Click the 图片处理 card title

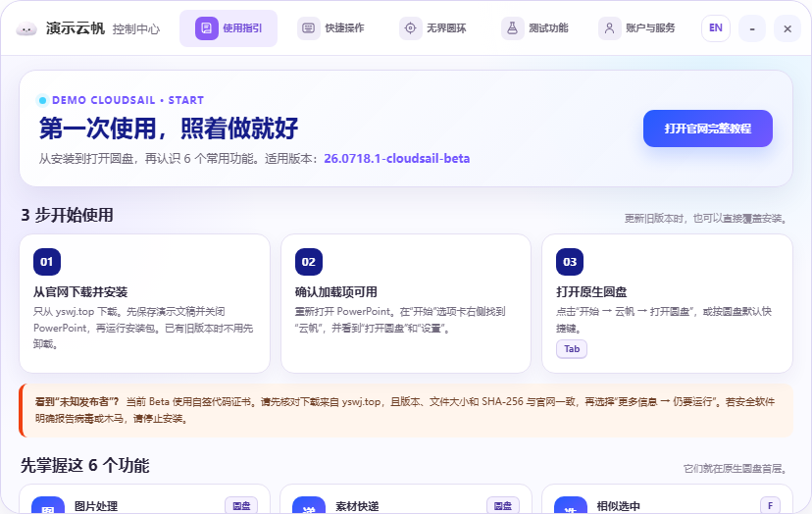click(x=96, y=506)
